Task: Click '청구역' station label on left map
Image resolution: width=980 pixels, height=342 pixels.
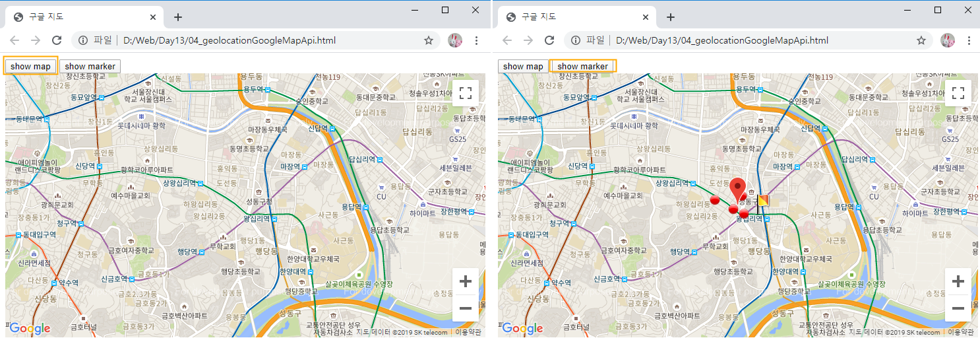Action: [67, 223]
